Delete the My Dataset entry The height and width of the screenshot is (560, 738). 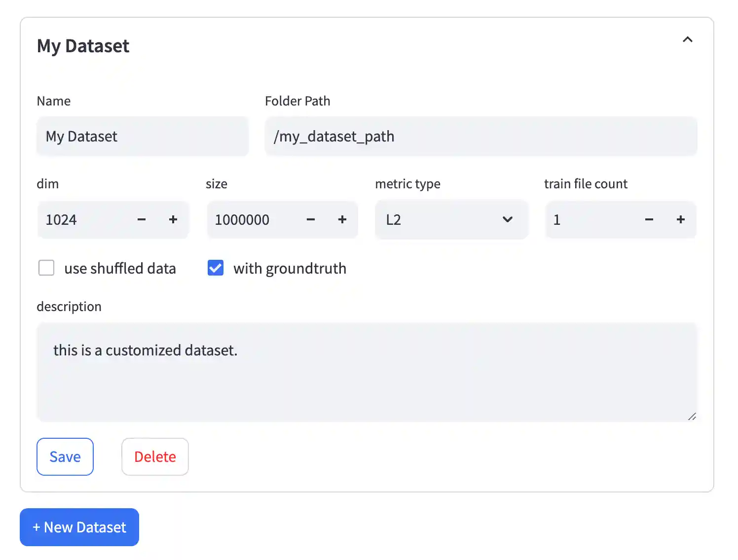[x=155, y=456]
